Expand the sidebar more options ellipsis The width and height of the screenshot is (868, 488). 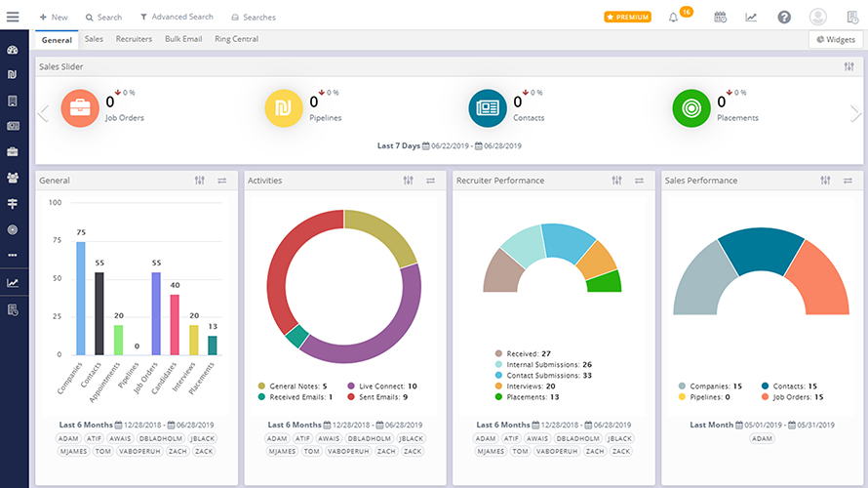click(x=13, y=255)
